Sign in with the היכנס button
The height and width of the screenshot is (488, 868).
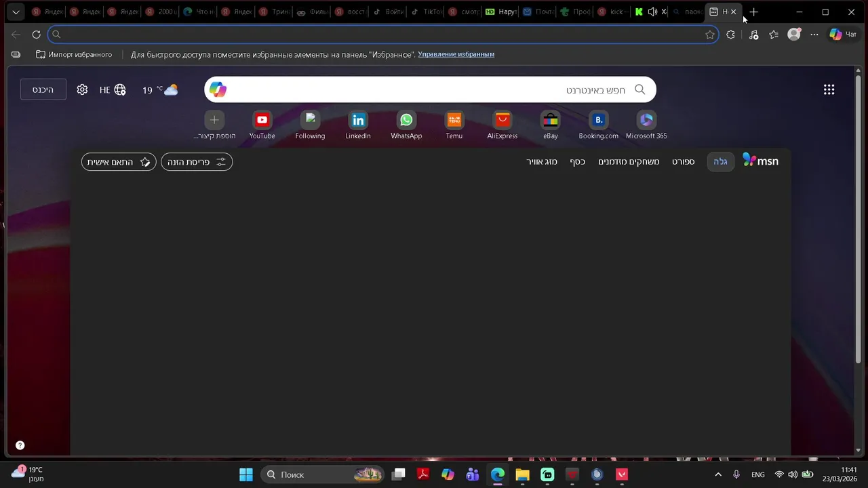(43, 89)
